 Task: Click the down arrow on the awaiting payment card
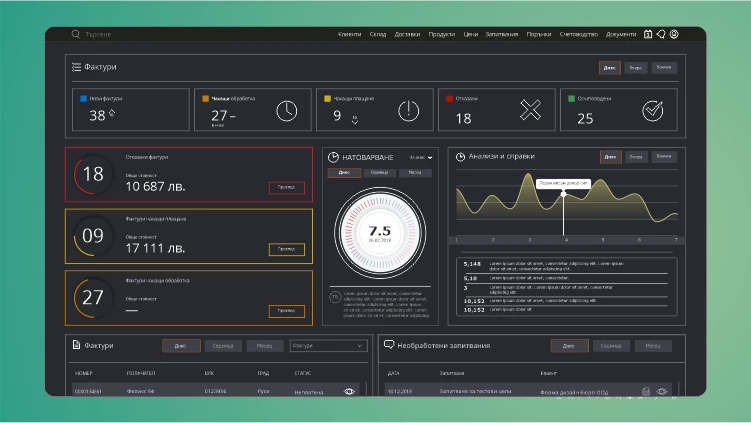[354, 122]
